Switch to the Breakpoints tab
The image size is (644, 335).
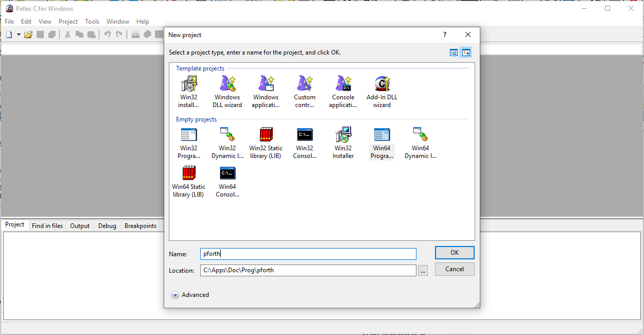[141, 225]
